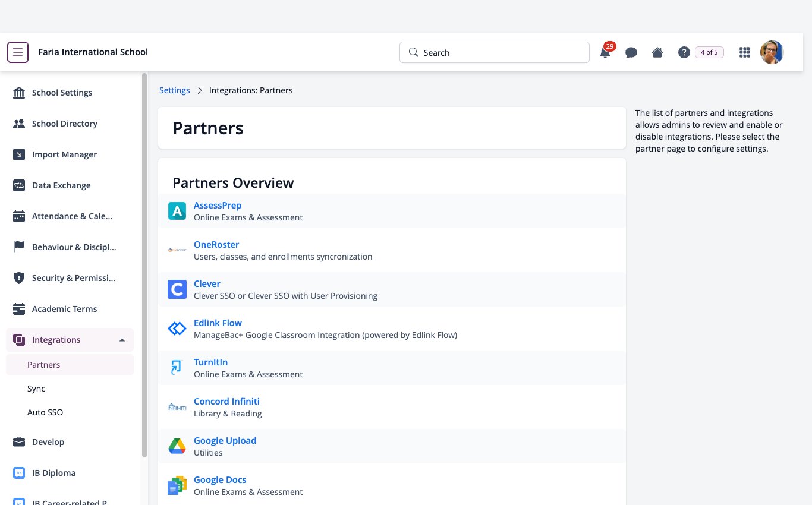Open the help question mark icon
Image resolution: width=812 pixels, height=505 pixels.
pos(684,52)
